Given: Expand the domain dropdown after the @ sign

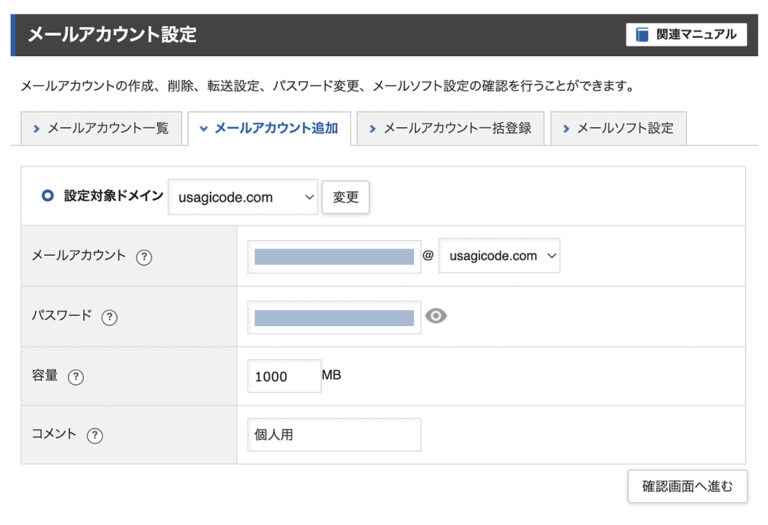Looking at the screenshot, I should coord(499,256).
